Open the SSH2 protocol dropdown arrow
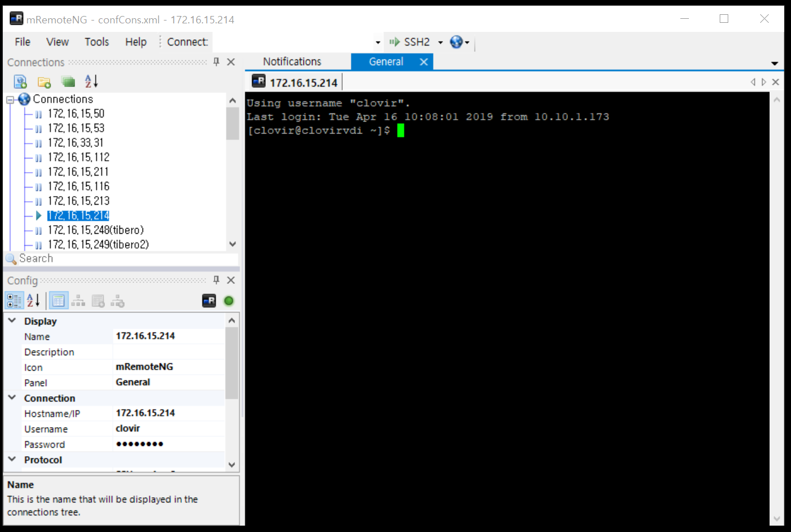This screenshot has width=791, height=532. 440,42
